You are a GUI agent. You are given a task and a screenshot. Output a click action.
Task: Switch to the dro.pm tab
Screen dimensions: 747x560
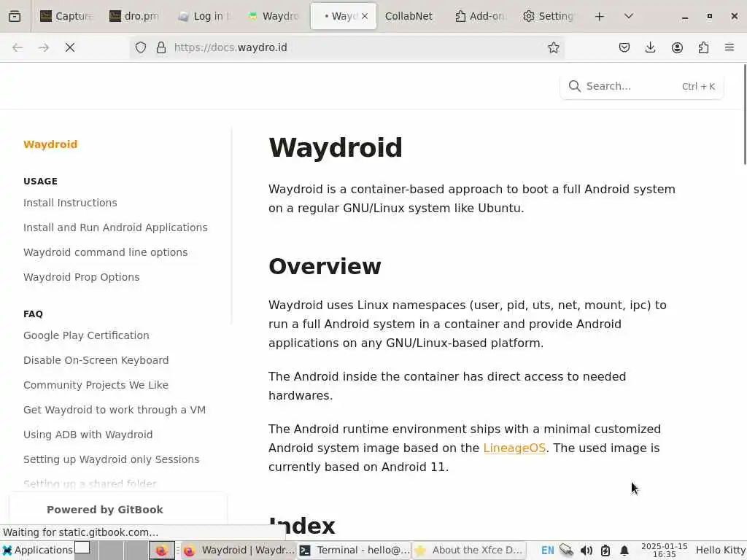click(x=135, y=16)
